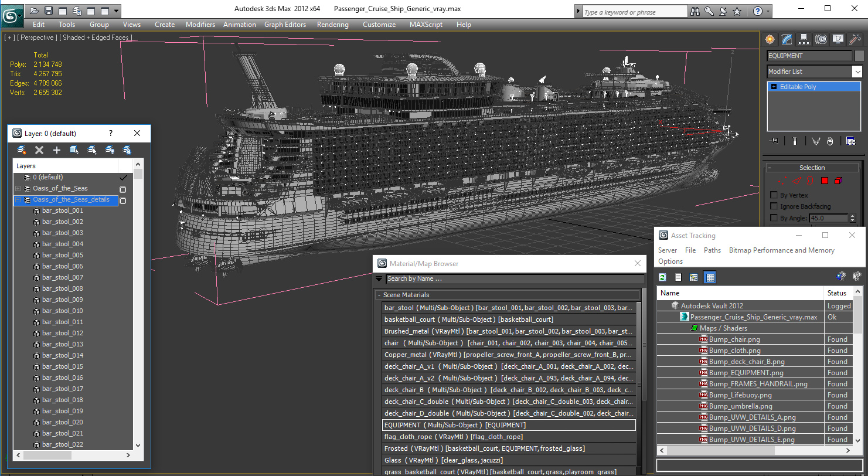Click Hide/Unhide All Layers icon

point(110,150)
